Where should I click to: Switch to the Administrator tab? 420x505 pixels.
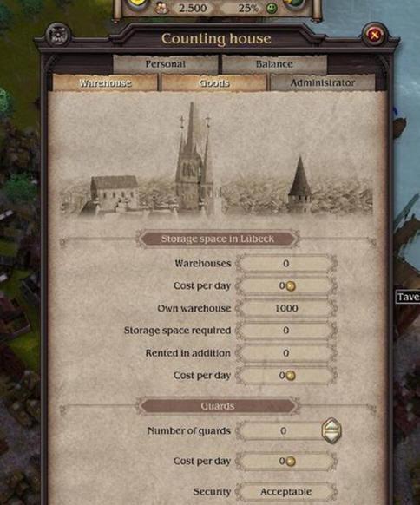point(323,82)
